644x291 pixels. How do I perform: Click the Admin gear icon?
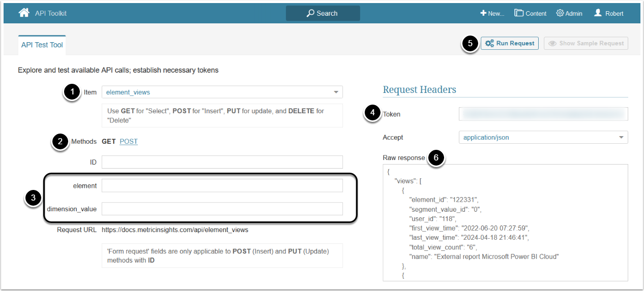(x=560, y=13)
